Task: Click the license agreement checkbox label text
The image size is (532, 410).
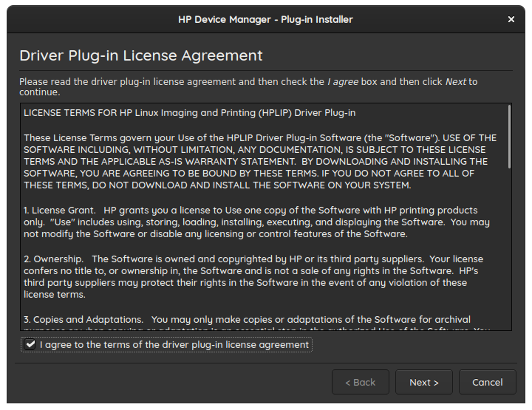Action: (x=174, y=345)
